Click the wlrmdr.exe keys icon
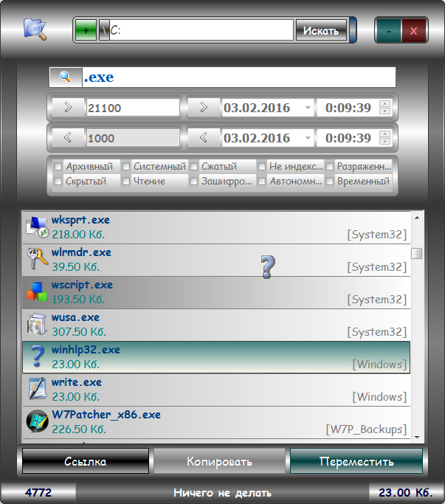Screen dimensions: 445x504 (x=36, y=260)
